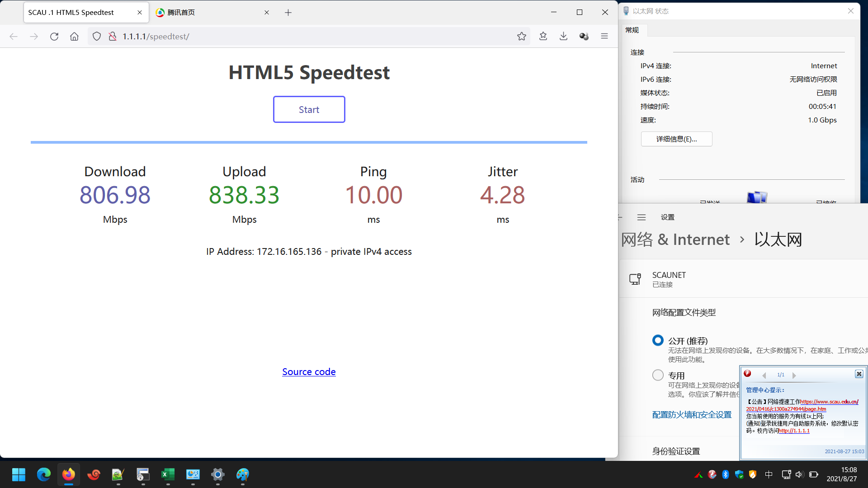Open Firefox application menu
The image size is (868, 488).
(604, 36)
